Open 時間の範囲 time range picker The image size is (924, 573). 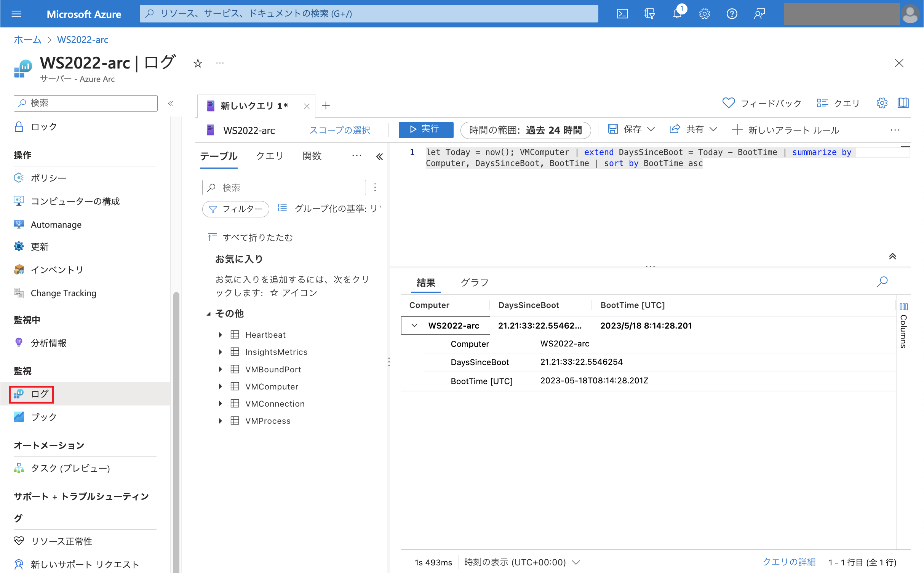click(x=526, y=130)
